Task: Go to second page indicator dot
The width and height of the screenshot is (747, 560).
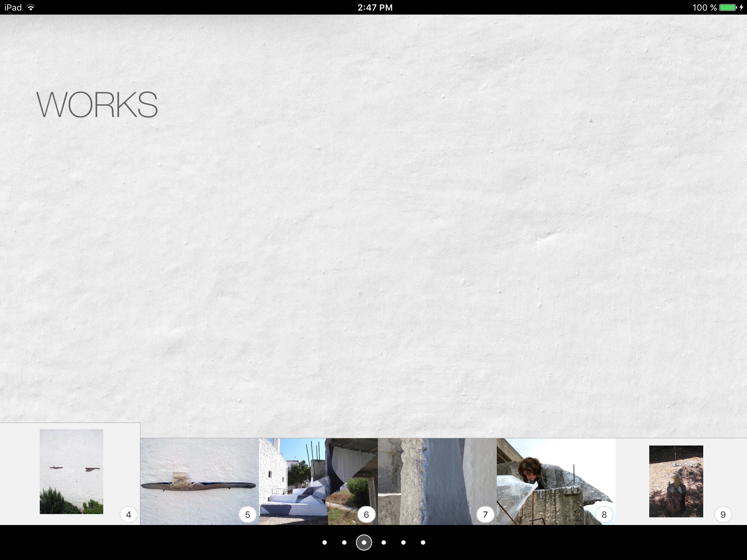Action: (344, 542)
